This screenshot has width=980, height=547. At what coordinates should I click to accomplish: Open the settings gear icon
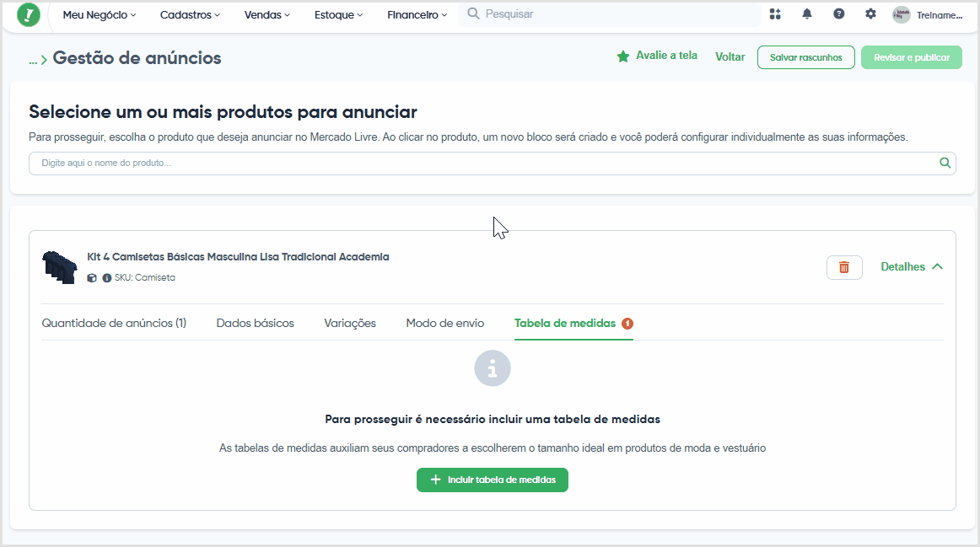click(x=870, y=13)
